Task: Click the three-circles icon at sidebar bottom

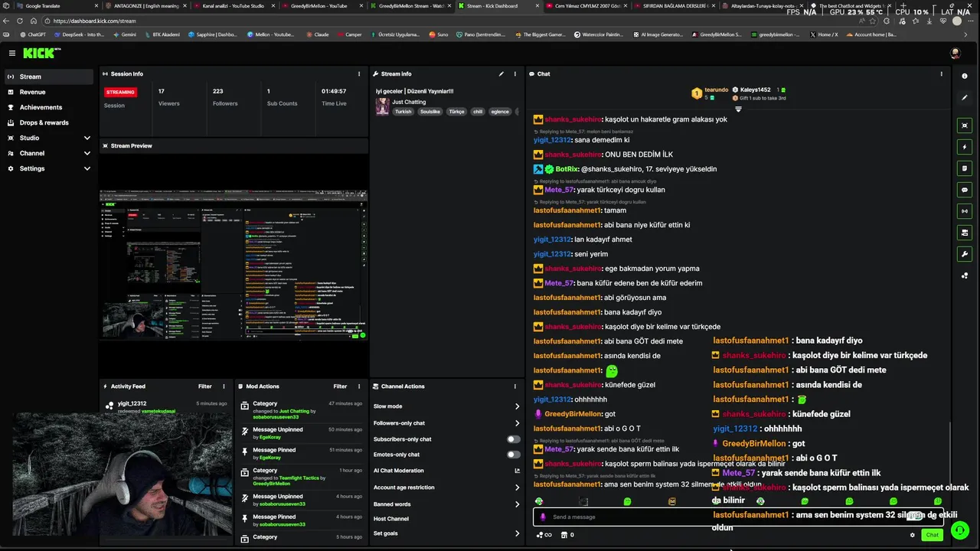Action: 965,275
